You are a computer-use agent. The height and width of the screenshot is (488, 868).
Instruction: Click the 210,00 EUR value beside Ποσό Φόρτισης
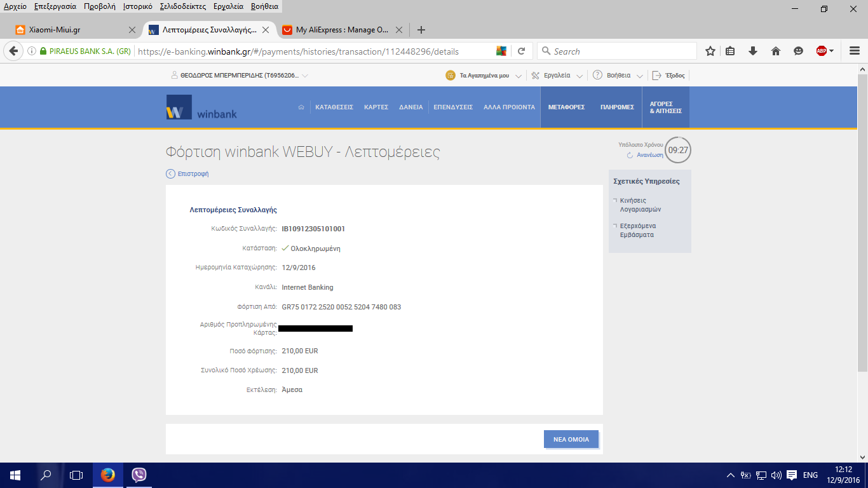[x=300, y=351]
